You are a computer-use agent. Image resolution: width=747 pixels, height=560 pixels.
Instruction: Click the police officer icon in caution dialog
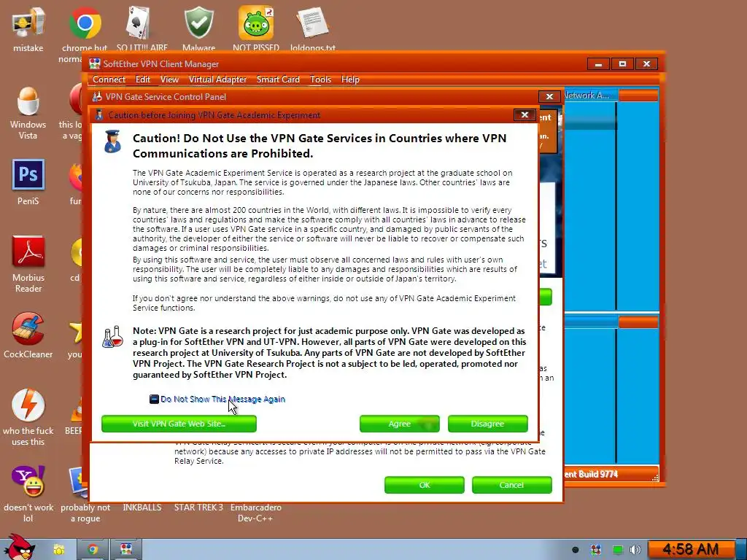112,141
